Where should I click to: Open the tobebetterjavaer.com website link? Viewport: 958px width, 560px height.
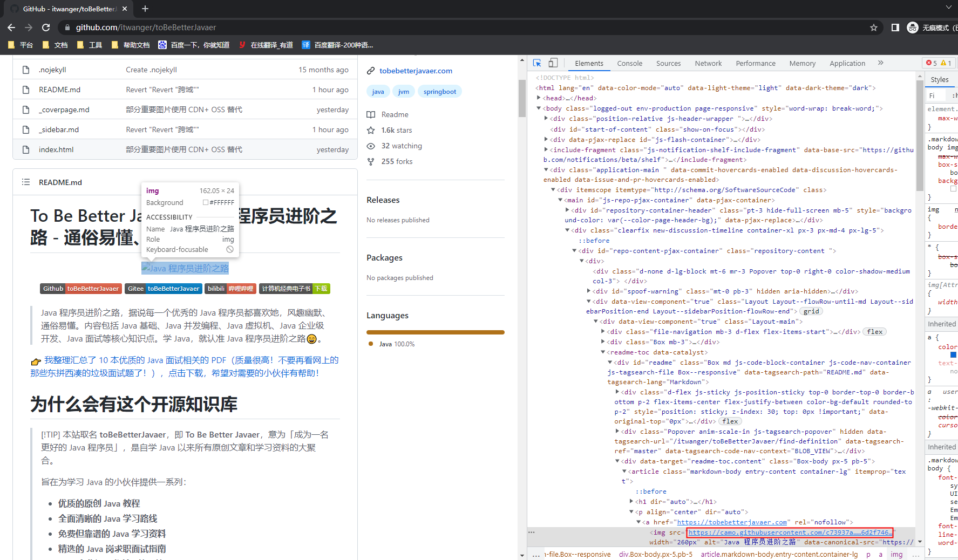tap(416, 71)
